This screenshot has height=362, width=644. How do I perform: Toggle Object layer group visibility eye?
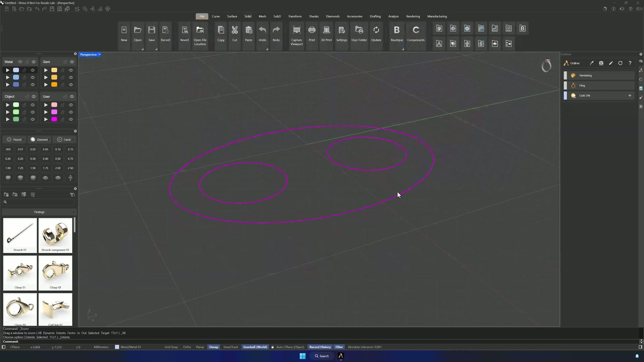click(34, 97)
